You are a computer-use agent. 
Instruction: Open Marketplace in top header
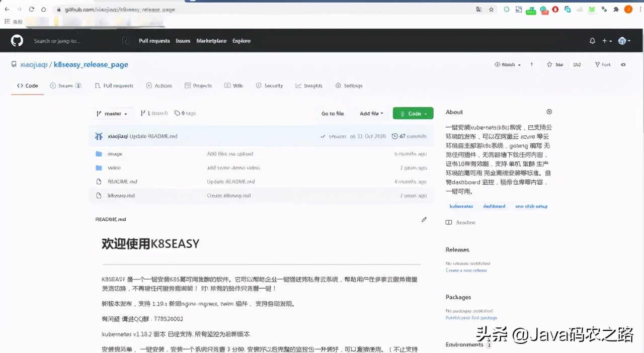[x=211, y=41]
